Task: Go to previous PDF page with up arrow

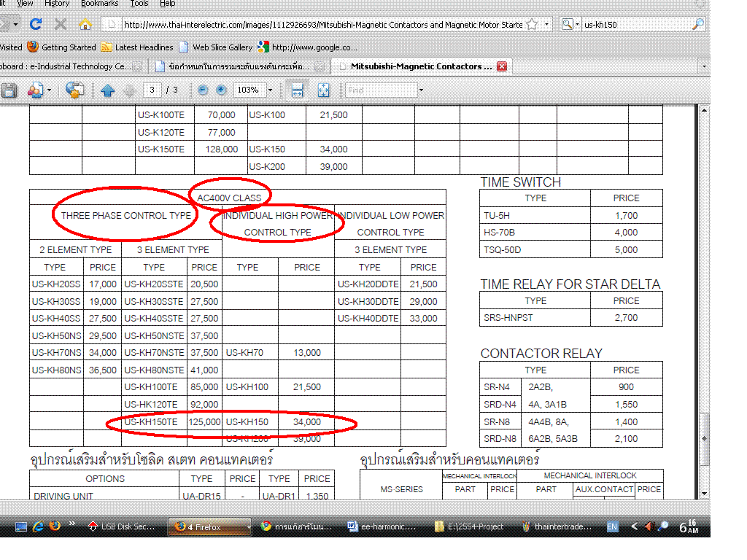Action: pos(108,90)
